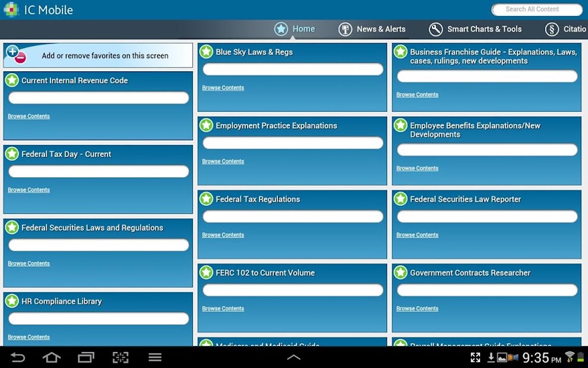Toggle favorite star for FERC 102 to Current Volume

coord(206,272)
